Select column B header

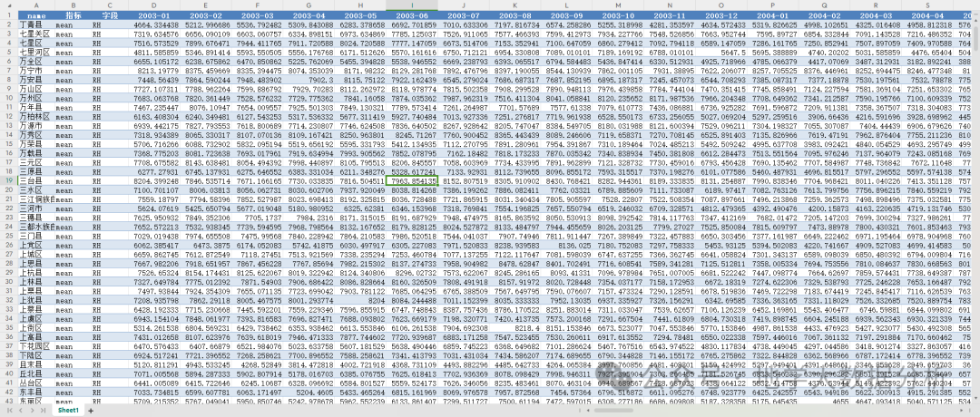coord(73,5)
